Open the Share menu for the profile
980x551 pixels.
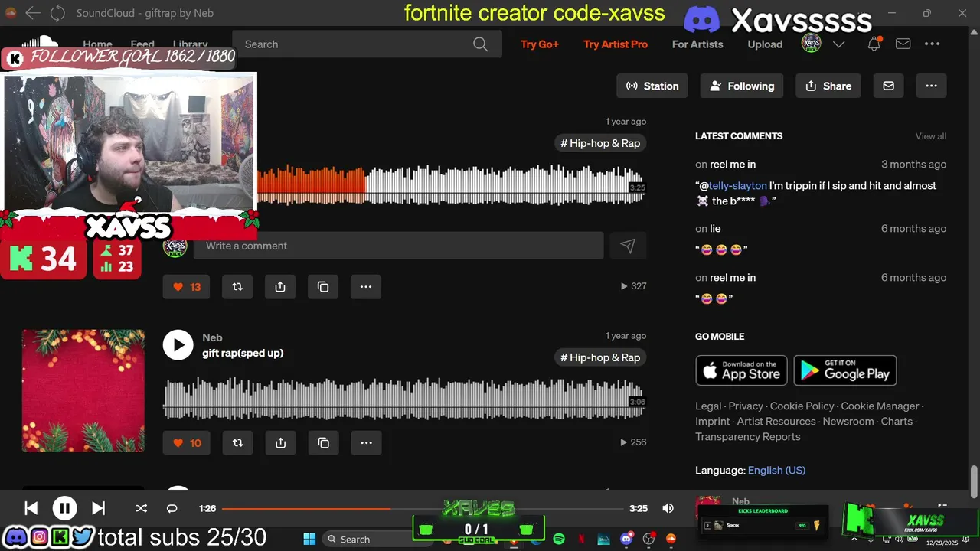click(828, 86)
